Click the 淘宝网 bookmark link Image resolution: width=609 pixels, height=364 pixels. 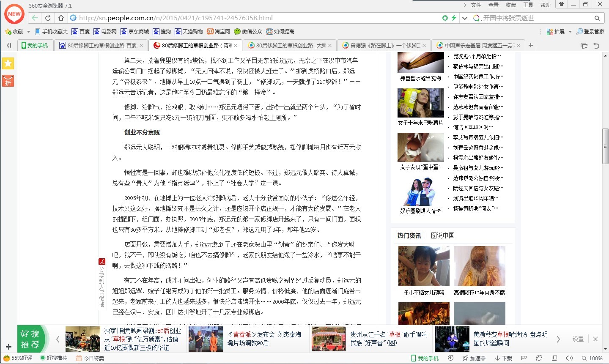(x=218, y=32)
